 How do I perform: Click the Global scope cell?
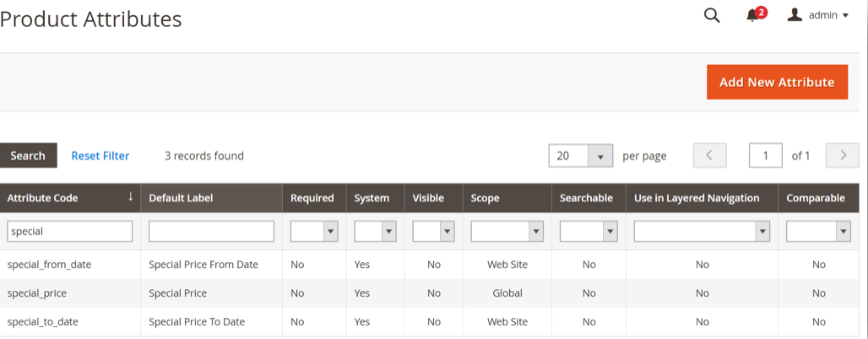(x=507, y=293)
